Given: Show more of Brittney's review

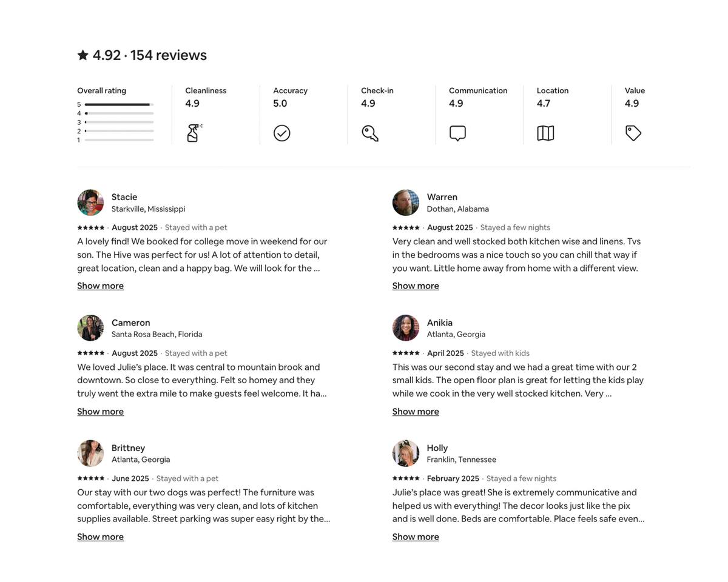Looking at the screenshot, I should click(x=100, y=537).
